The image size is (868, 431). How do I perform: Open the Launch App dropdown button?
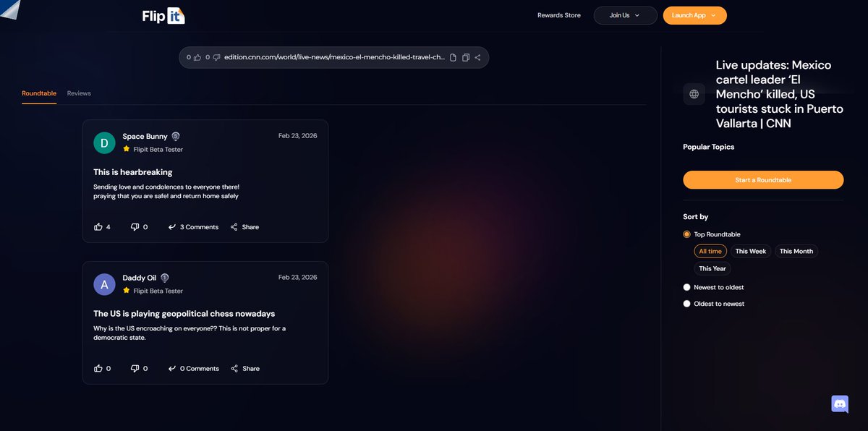pos(694,15)
